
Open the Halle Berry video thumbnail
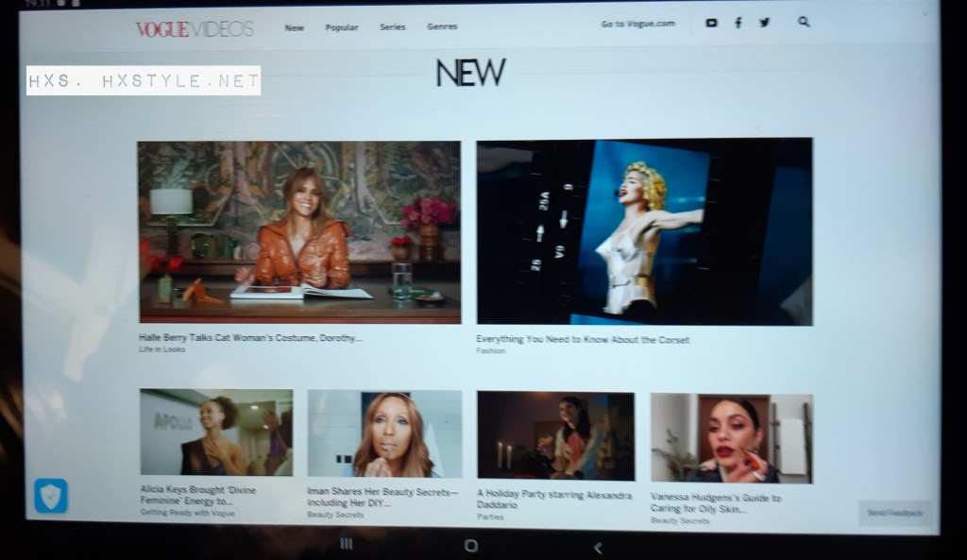click(299, 231)
